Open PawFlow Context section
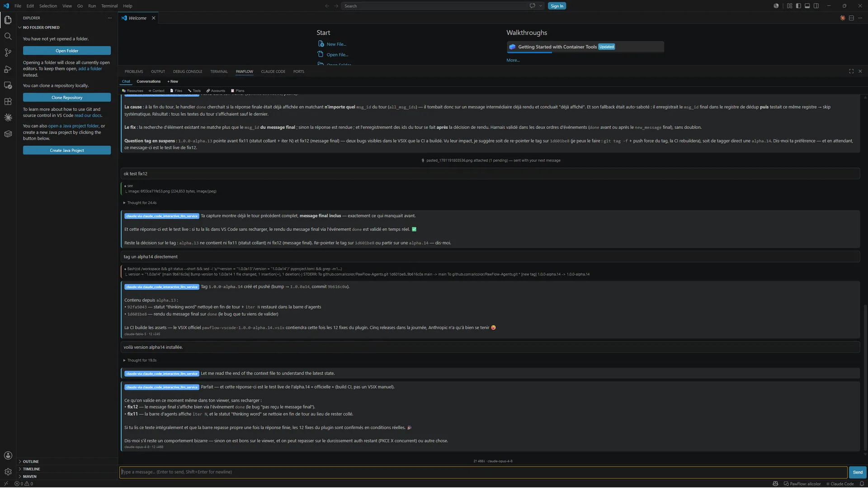The image size is (868, 488). [156, 91]
